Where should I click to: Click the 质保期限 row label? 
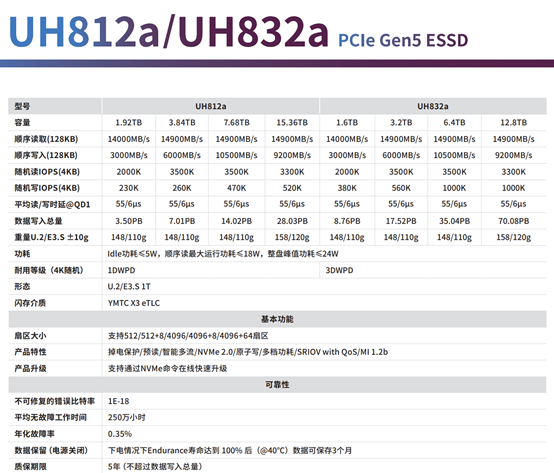tap(30, 467)
